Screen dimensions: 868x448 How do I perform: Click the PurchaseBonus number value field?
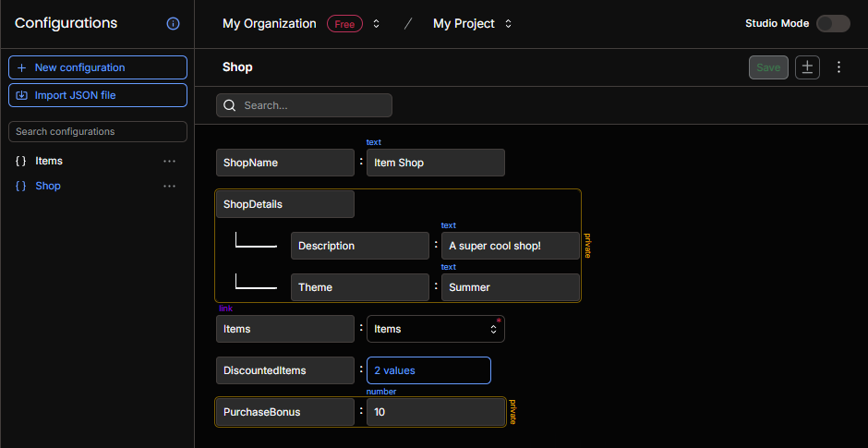436,412
